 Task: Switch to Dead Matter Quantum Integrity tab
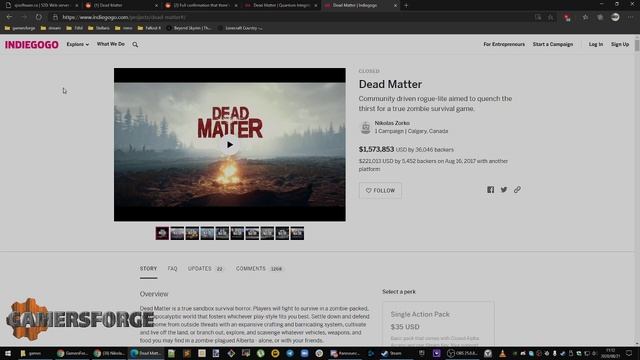[x=281, y=5]
